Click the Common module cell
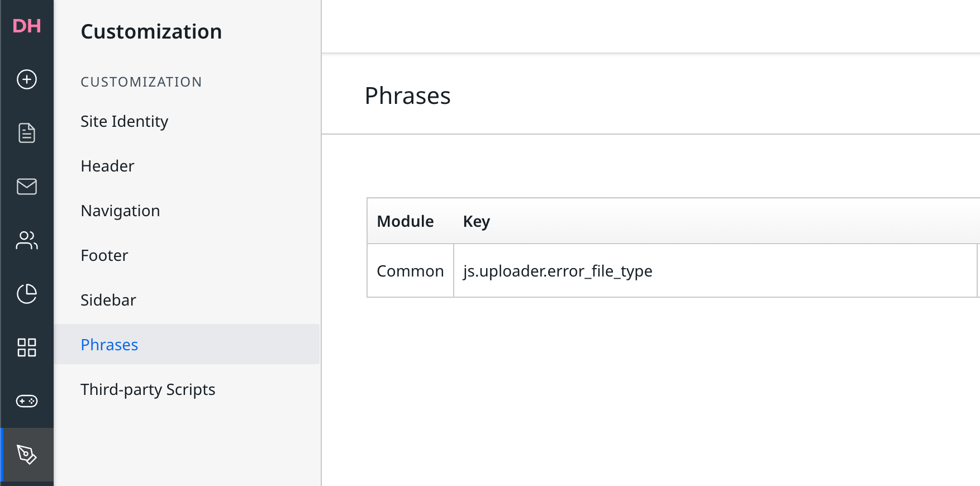980x486 pixels. click(410, 271)
